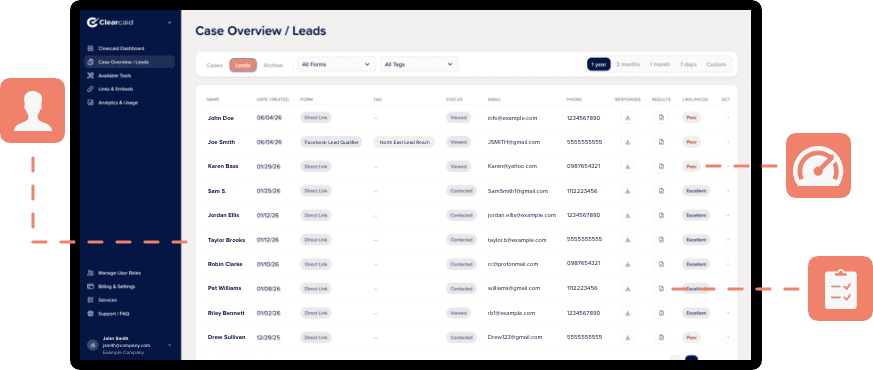Download responses for Drew Sullivan
The image size is (873, 370).
tap(627, 338)
